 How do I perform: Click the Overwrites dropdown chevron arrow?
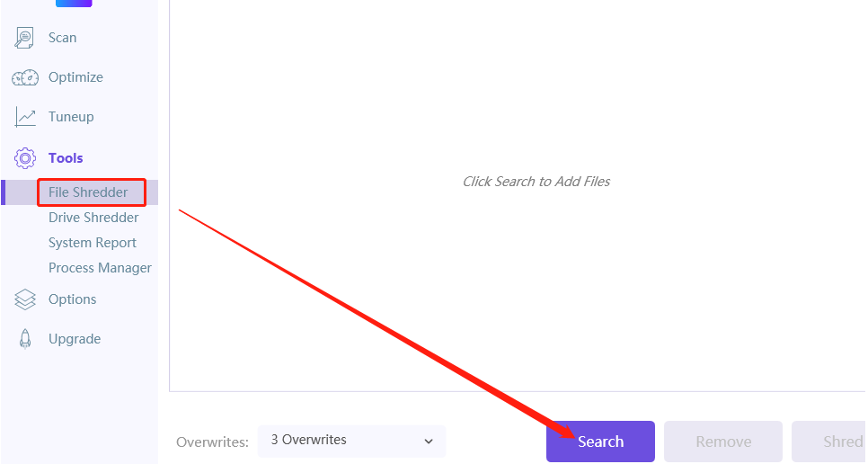429,441
